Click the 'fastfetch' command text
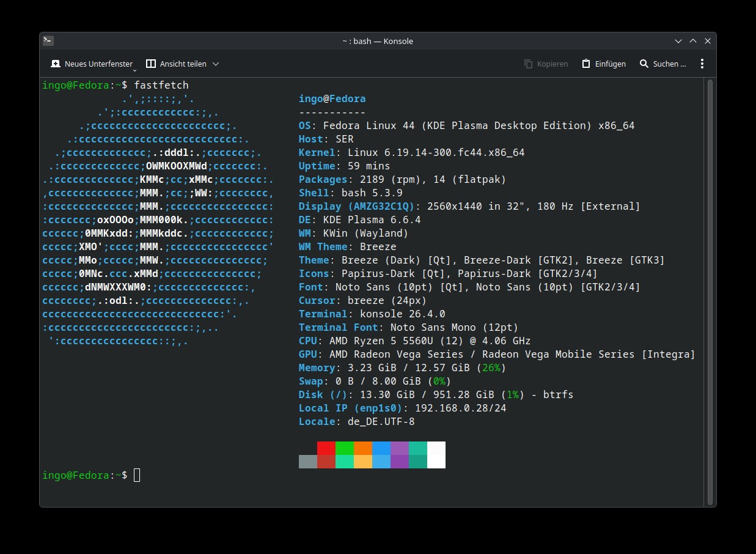 coord(161,85)
